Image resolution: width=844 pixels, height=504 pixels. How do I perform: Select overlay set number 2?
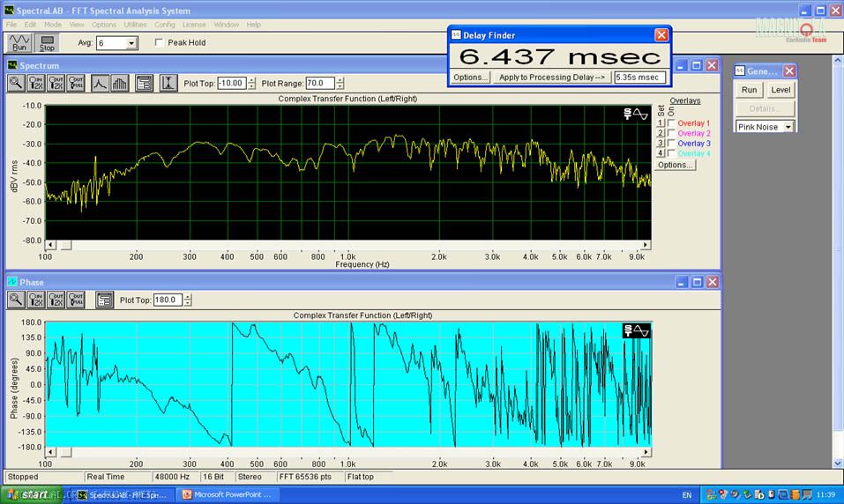tap(661, 133)
